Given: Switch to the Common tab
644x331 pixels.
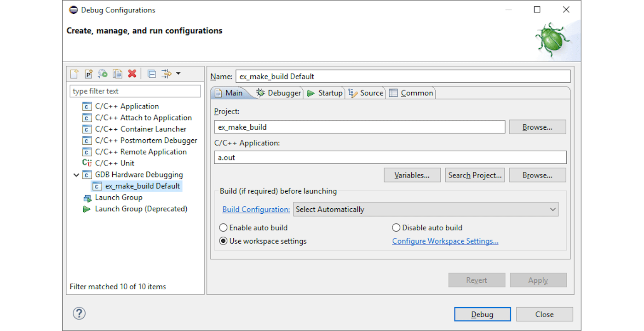Looking at the screenshot, I should (411, 93).
